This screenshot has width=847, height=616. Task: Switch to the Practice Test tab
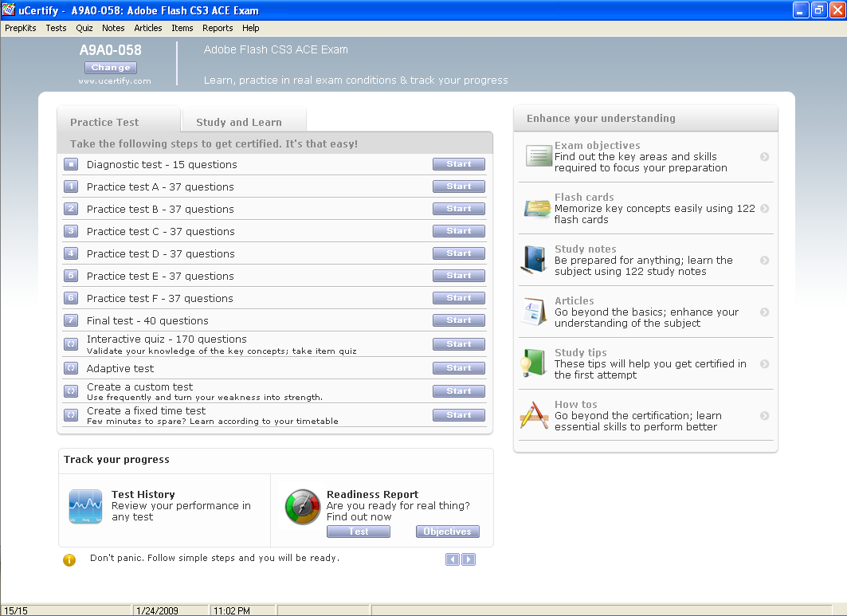pos(118,120)
